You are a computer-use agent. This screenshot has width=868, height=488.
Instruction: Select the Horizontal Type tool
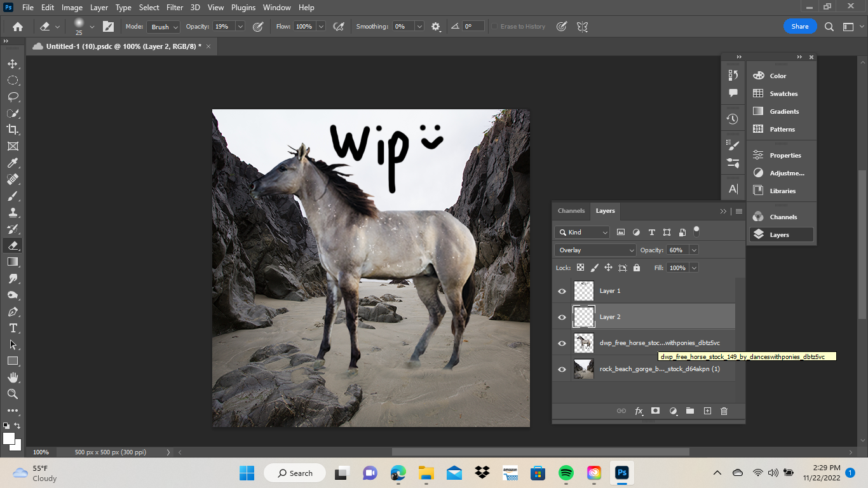coord(12,328)
